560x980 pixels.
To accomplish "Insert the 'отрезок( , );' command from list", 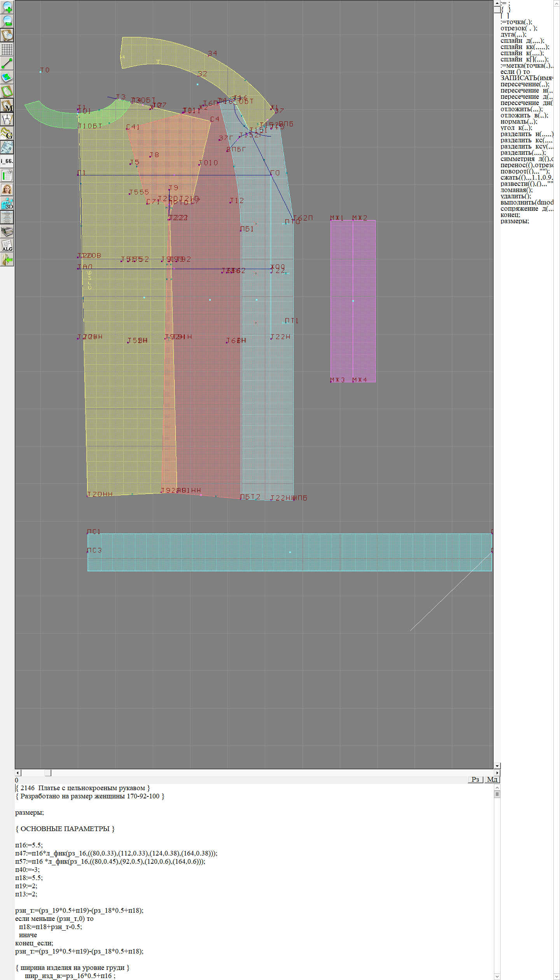I will click(519, 28).
